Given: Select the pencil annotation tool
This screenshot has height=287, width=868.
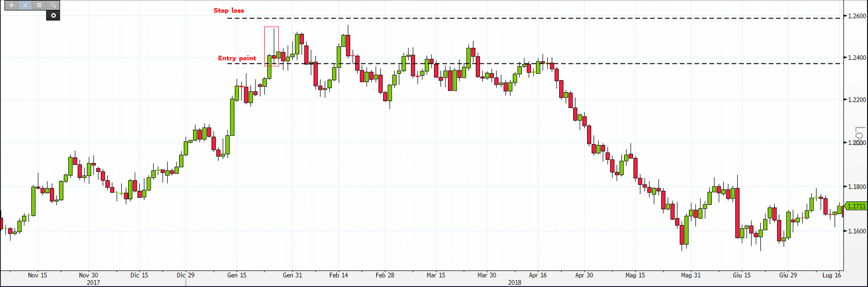Looking at the screenshot, I should click(25, 5).
